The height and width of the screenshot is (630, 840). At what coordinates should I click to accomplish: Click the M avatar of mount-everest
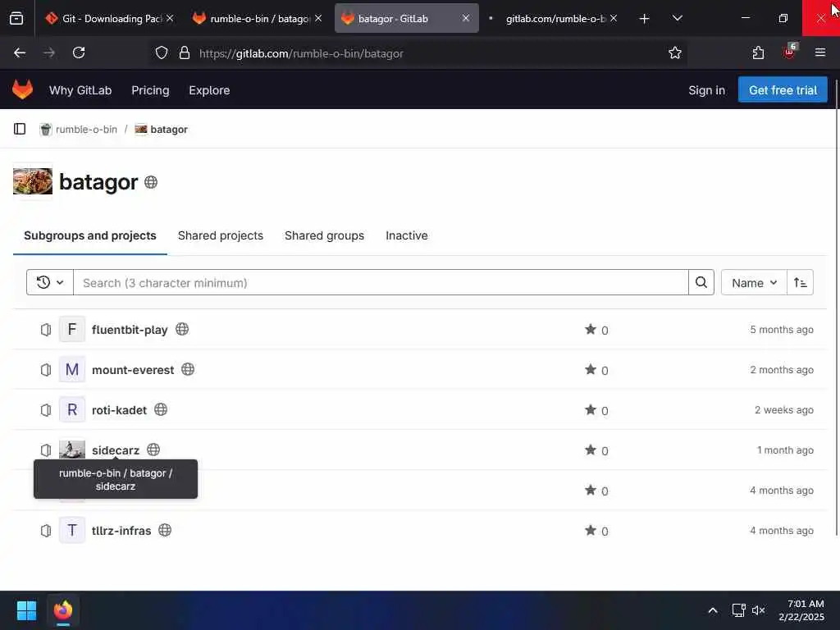click(72, 370)
